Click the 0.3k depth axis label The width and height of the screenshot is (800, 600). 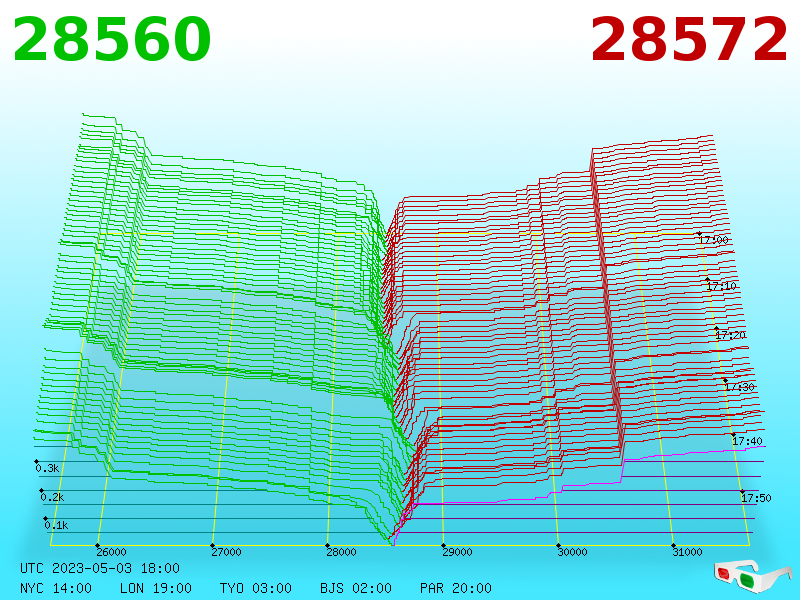[x=47, y=468]
